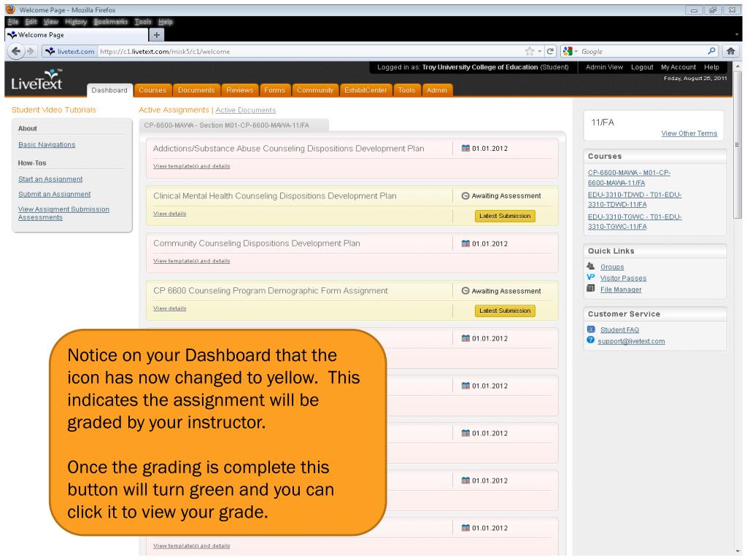Click the Help link in header

pos(711,67)
